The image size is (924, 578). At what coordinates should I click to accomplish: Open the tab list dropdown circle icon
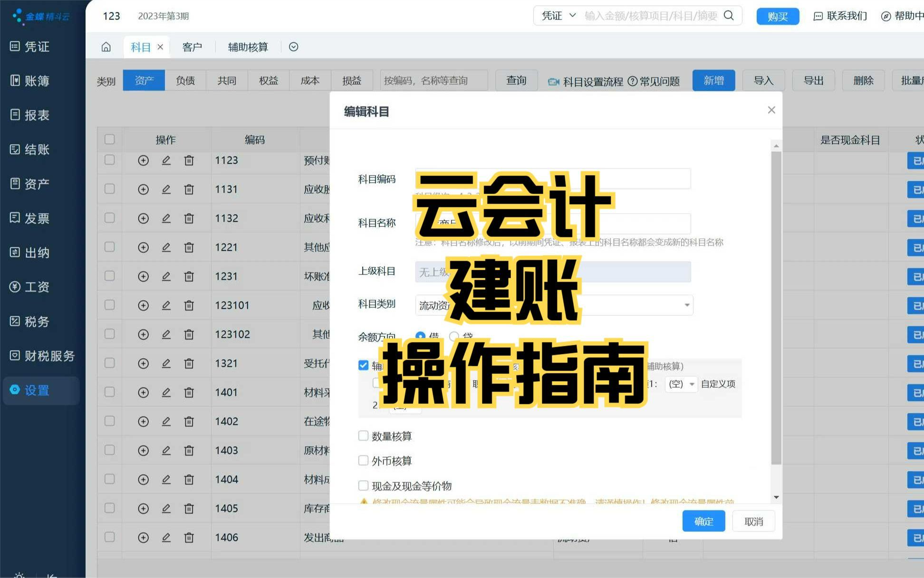click(294, 47)
